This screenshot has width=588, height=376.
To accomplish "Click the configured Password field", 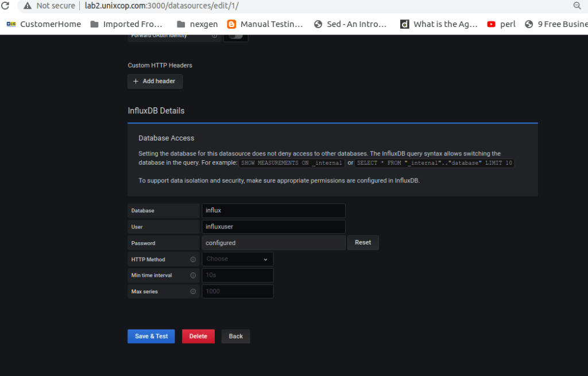I will pyautogui.click(x=273, y=243).
